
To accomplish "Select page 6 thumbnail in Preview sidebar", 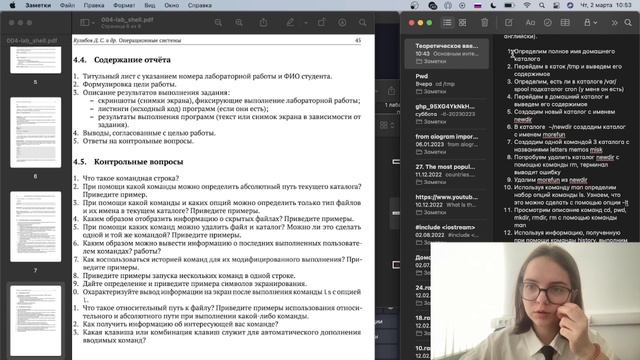I will [36, 132].
